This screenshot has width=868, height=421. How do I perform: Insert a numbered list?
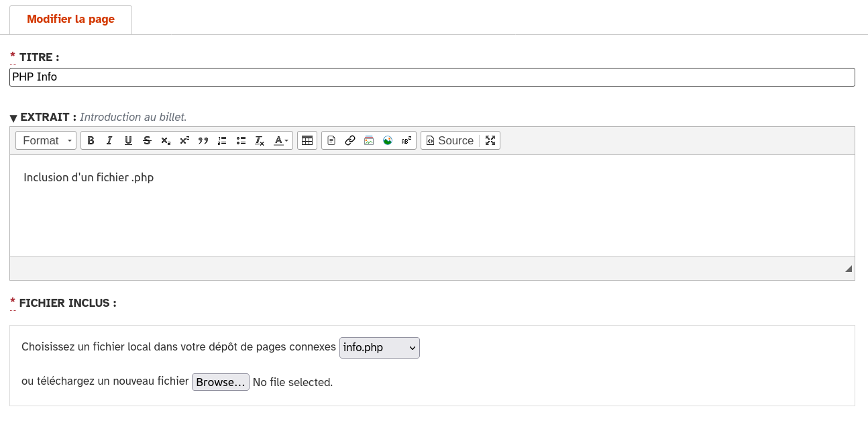coord(222,140)
